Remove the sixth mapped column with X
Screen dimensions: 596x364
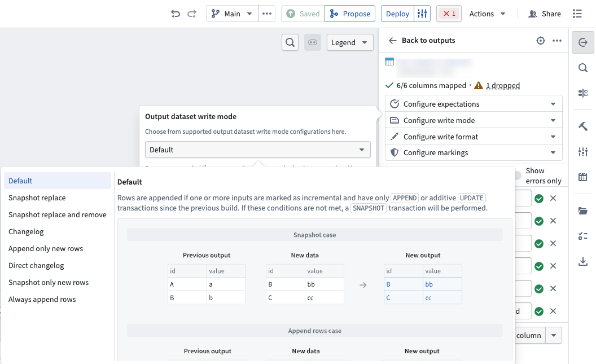(553, 311)
